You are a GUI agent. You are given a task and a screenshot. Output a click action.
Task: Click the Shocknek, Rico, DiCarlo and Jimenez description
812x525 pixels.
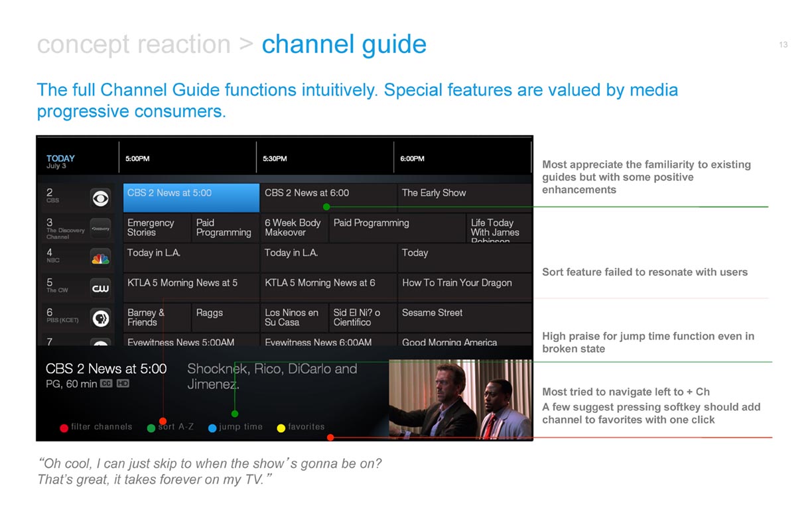tap(272, 376)
